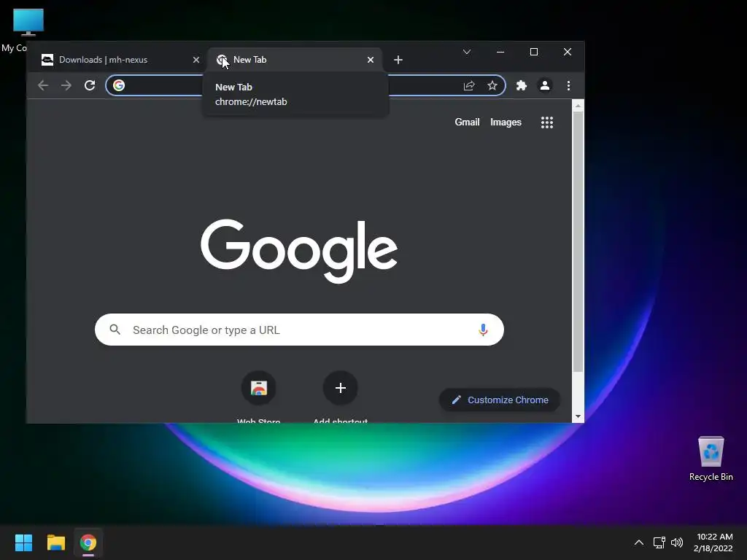747x560 pixels.
Task: Open the Images link
Action: 506,122
